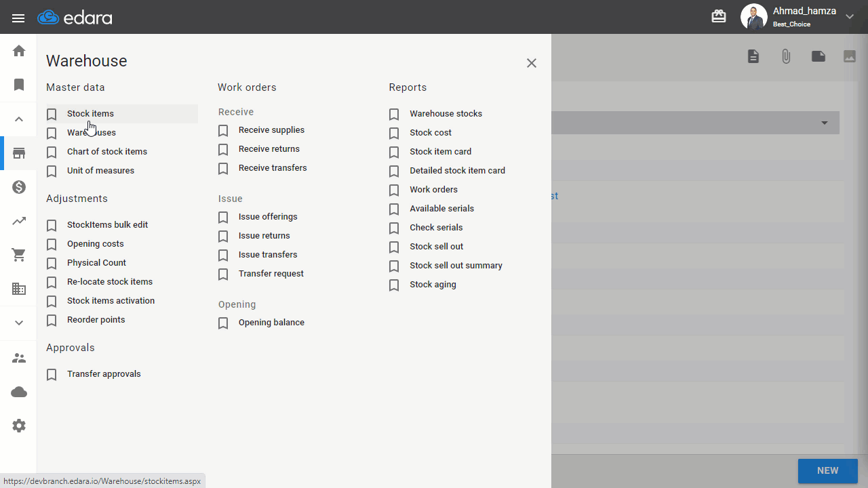Open Stock items

90,114
